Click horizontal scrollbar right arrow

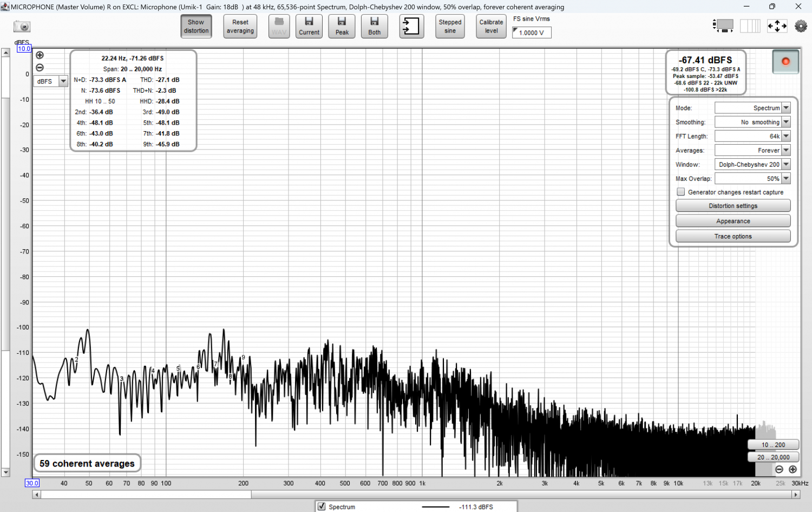coord(796,495)
